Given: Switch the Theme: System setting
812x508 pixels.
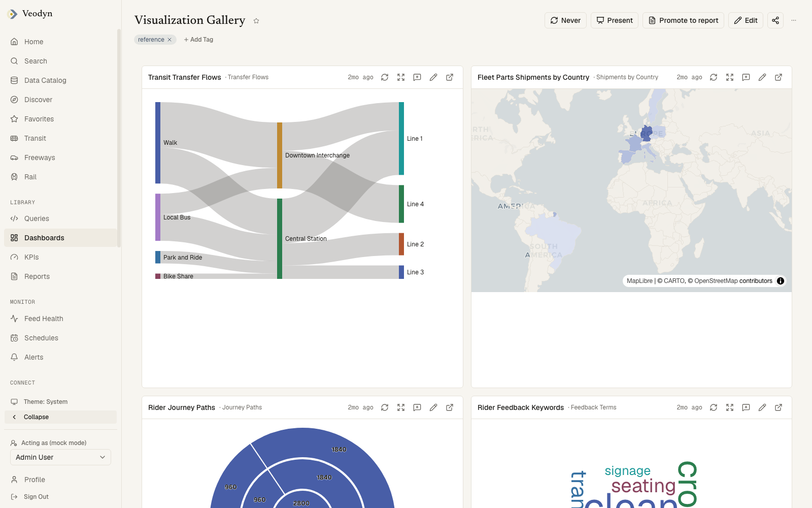Looking at the screenshot, I should [x=60, y=401].
